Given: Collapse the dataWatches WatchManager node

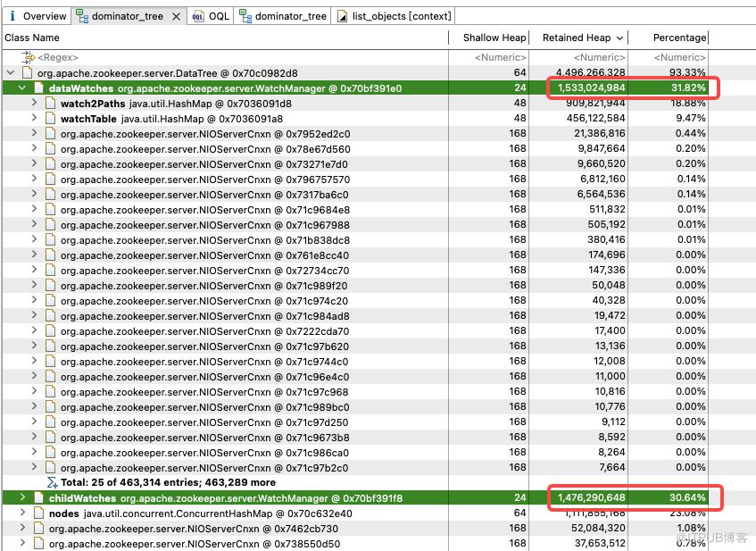Looking at the screenshot, I should 22,88.
